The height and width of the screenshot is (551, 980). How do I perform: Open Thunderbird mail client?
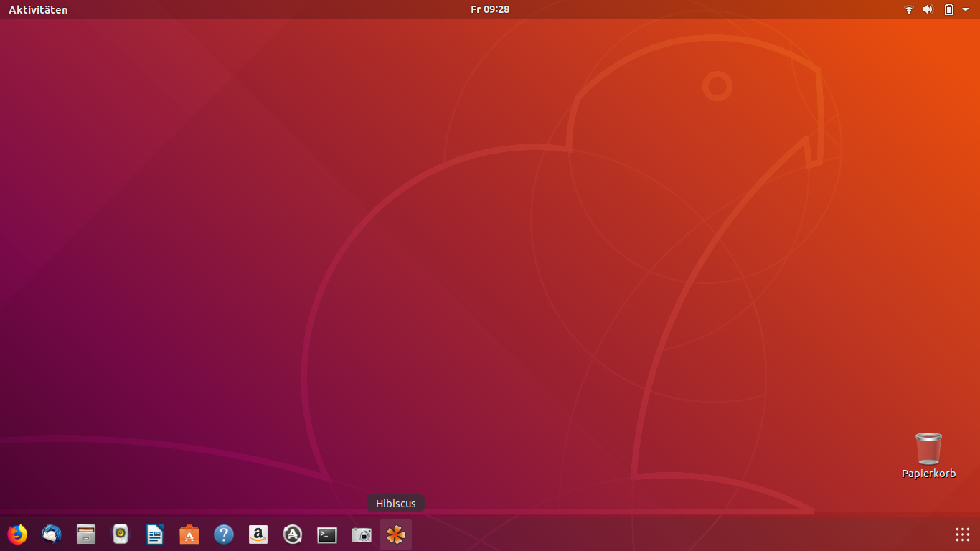(x=52, y=534)
